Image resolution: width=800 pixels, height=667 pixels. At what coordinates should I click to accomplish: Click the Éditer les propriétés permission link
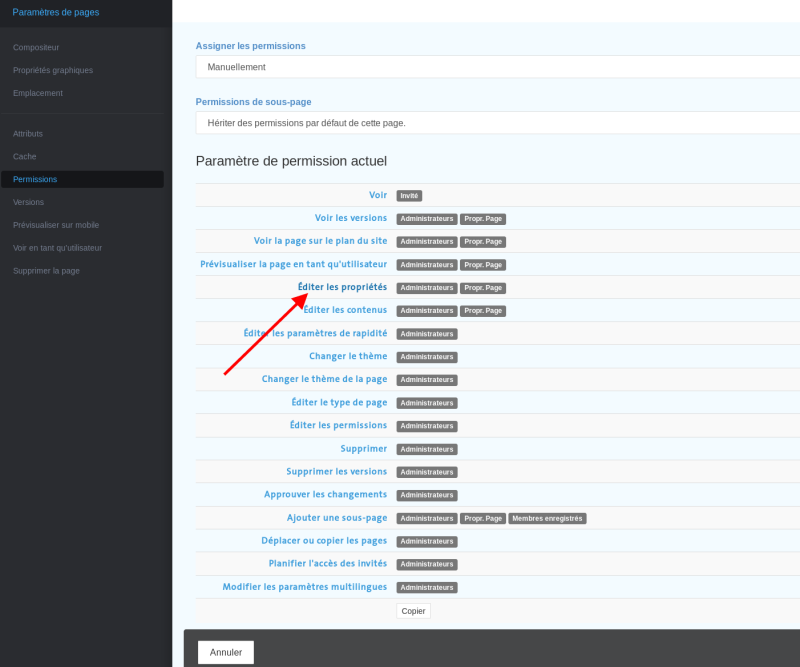pos(342,287)
